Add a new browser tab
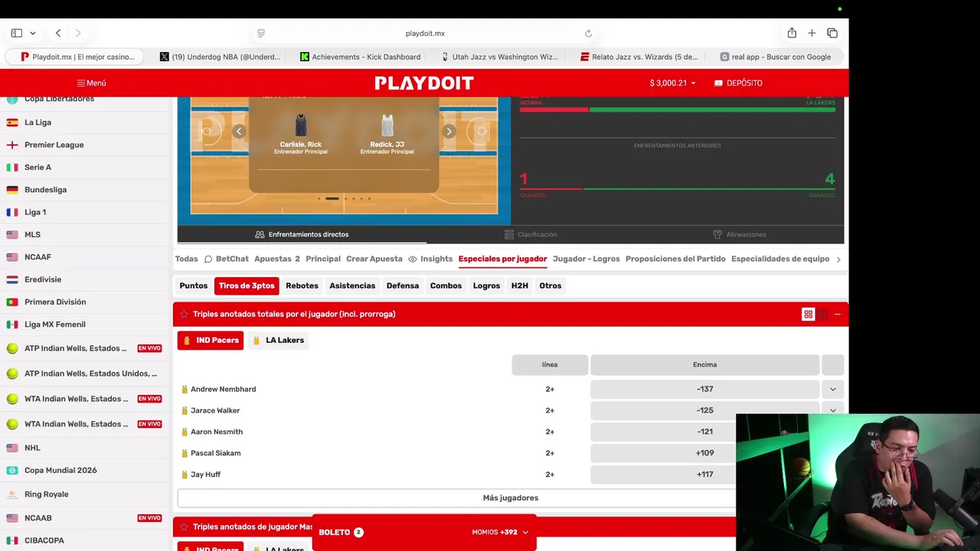 click(812, 33)
